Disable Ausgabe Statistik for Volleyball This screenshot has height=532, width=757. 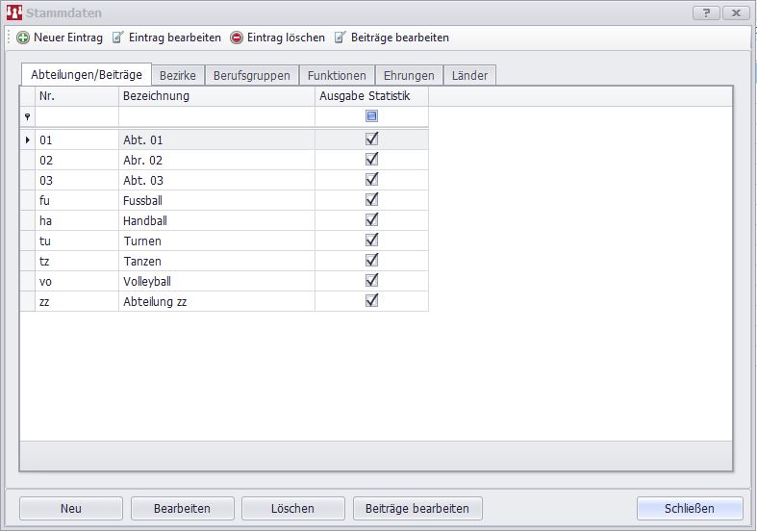pos(371,280)
